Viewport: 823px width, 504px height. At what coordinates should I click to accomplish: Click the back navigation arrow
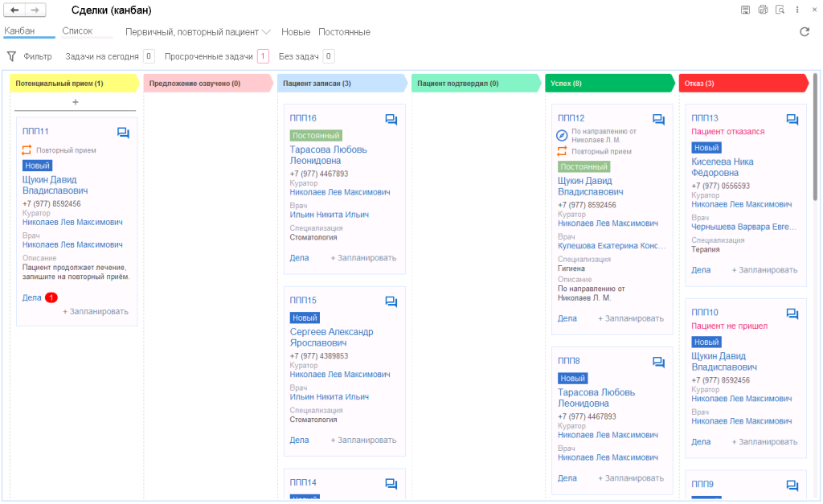14,10
